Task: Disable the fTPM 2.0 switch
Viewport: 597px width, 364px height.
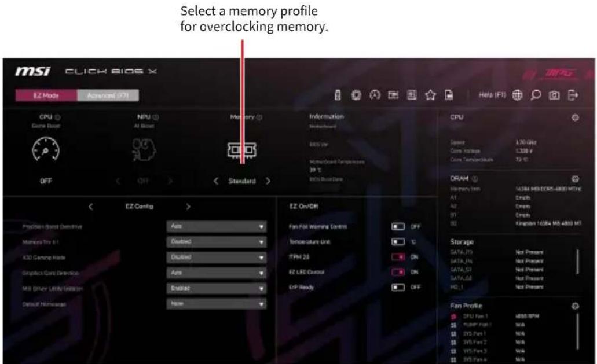Action: (398, 257)
